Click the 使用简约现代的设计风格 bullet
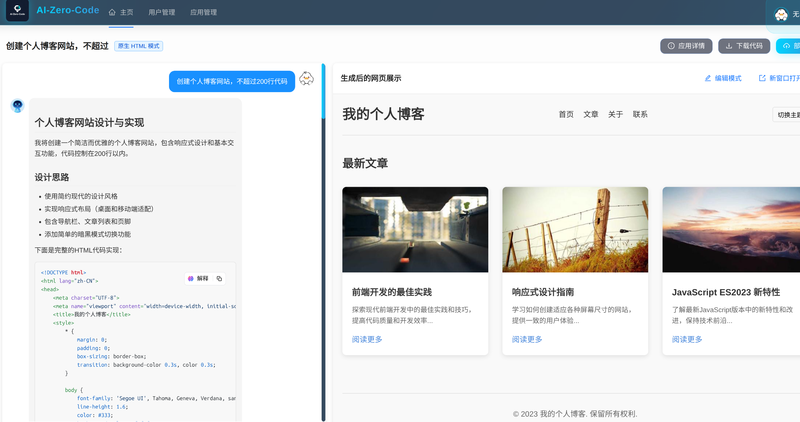Viewport: 800px width, 422px height. pos(81,196)
